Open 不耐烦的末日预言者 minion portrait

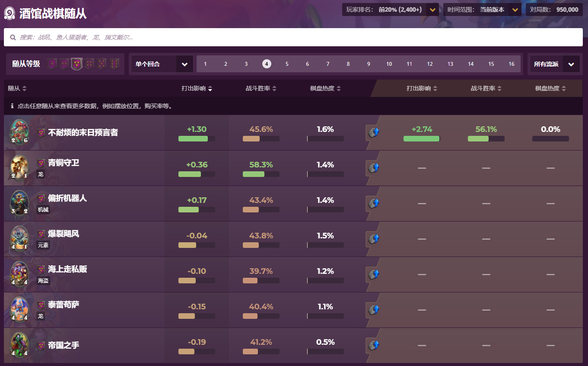click(19, 132)
